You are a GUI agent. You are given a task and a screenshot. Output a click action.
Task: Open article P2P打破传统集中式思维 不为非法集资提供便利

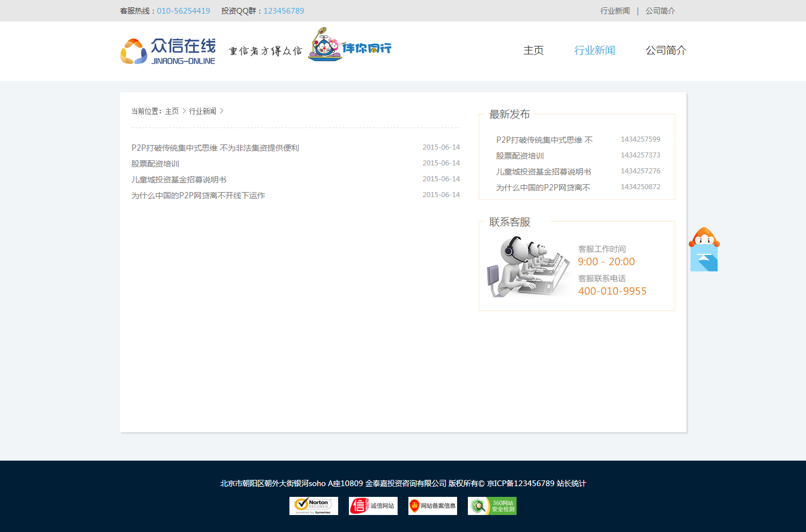tap(215, 148)
